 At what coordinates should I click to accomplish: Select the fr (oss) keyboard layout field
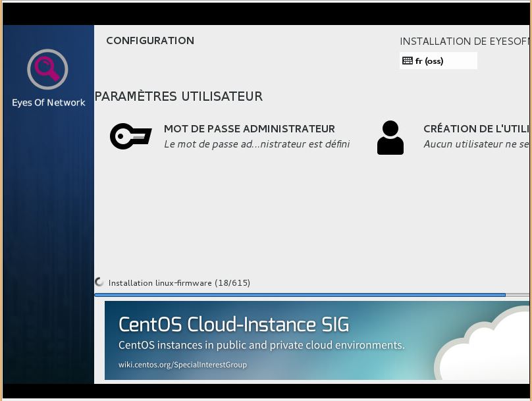439,61
